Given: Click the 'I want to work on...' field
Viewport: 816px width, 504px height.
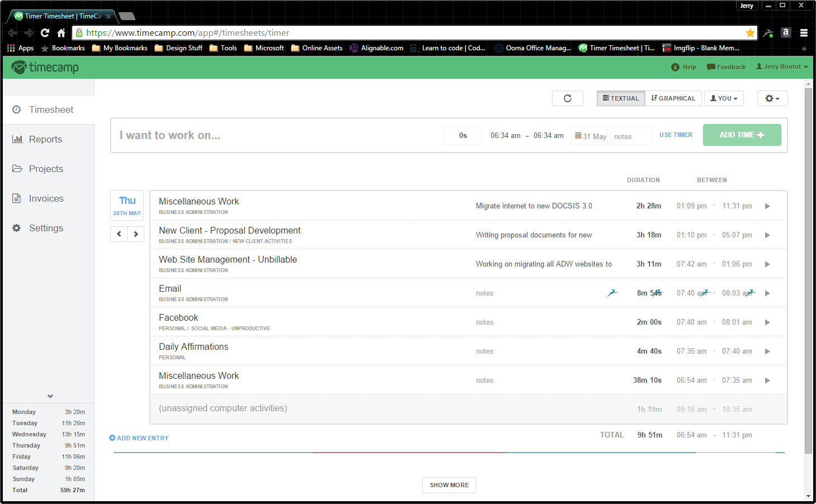Looking at the screenshot, I should point(277,135).
